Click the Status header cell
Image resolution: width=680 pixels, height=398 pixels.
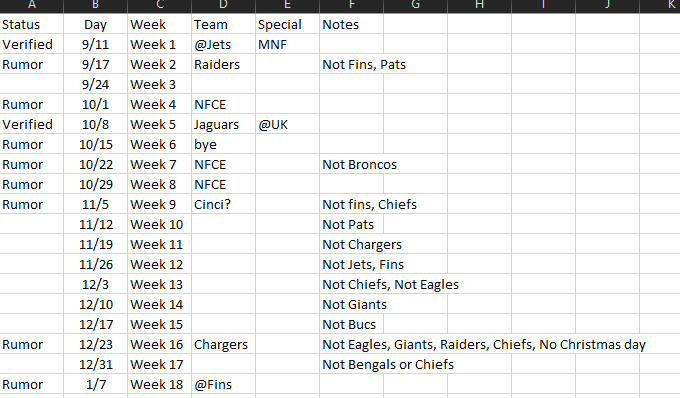pos(32,24)
